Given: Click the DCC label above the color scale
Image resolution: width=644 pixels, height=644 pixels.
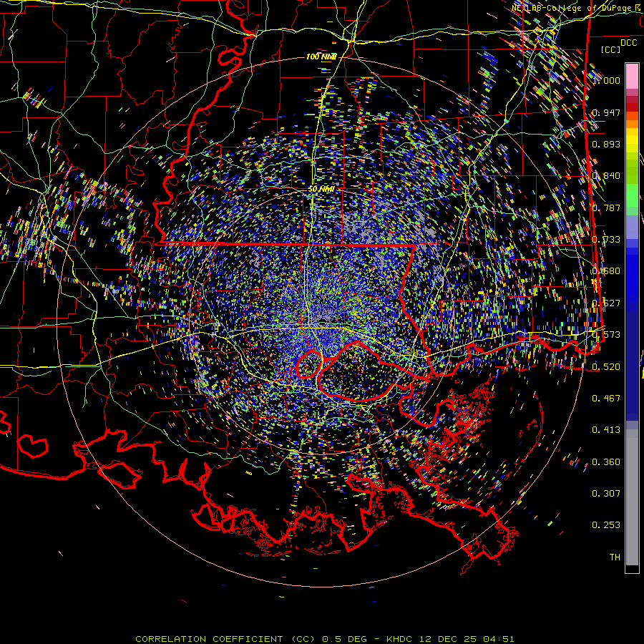Looking at the screenshot, I should (628, 43).
